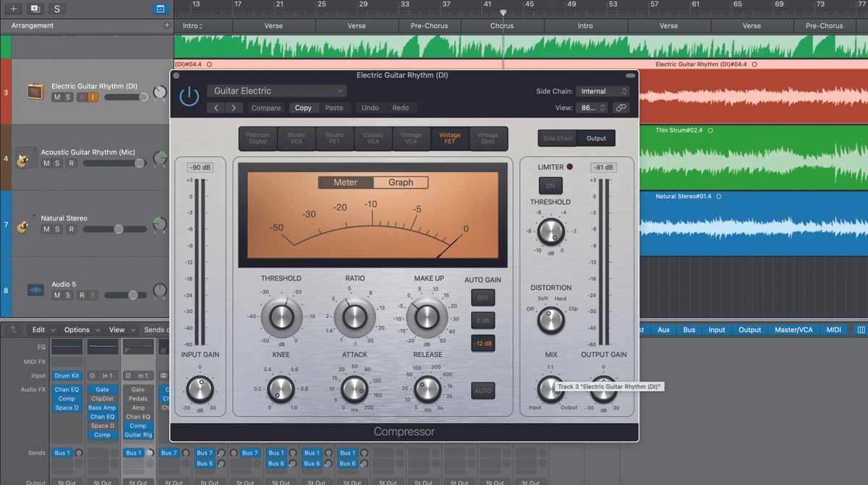Viewport: 868px width, 485px height.
Task: Click the Solo mode icon in top toolbar
Action: point(56,8)
